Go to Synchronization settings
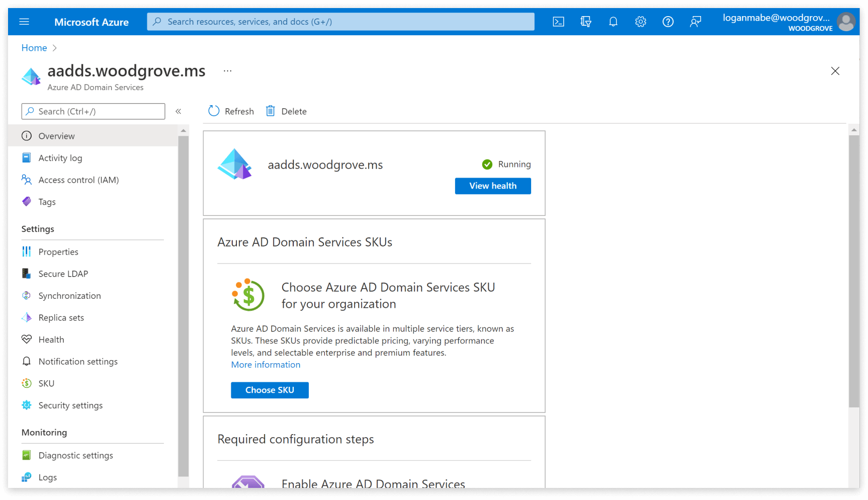868x500 pixels. 69,296
